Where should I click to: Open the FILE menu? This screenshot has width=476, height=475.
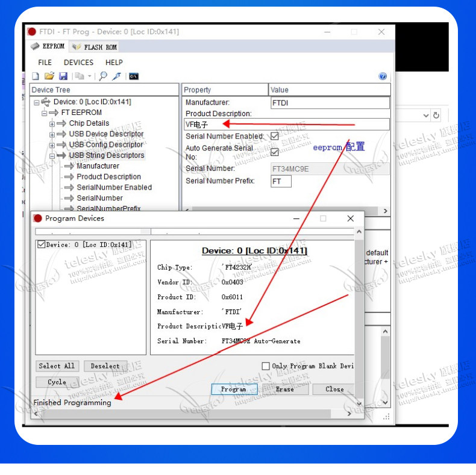pos(45,63)
